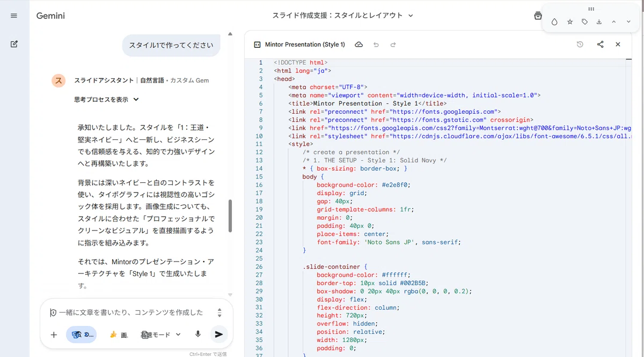
Task: Click the Mintor Presentation (Style 1) title
Action: pyautogui.click(x=305, y=44)
